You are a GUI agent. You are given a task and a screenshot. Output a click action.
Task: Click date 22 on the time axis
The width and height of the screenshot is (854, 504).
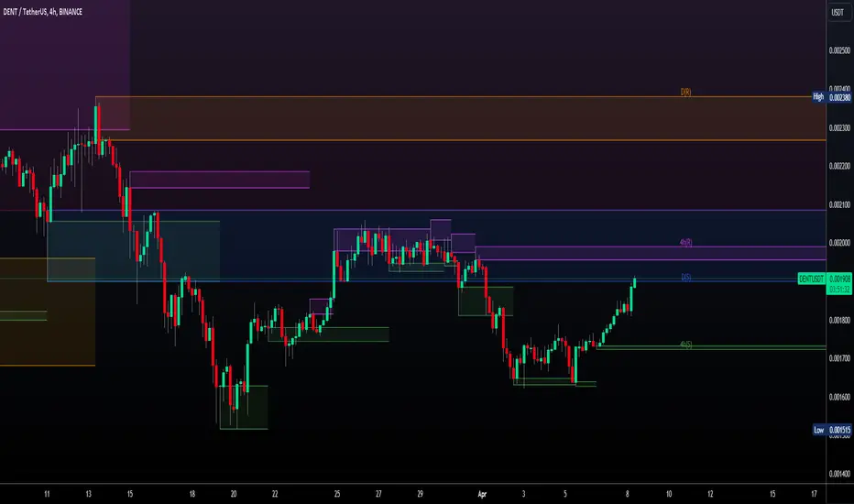tap(275, 494)
